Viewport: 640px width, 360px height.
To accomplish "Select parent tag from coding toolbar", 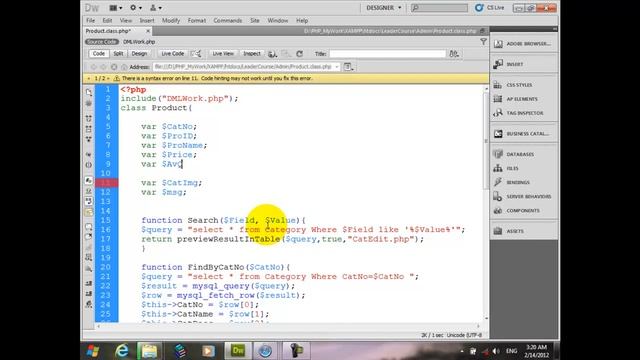I will [89, 155].
